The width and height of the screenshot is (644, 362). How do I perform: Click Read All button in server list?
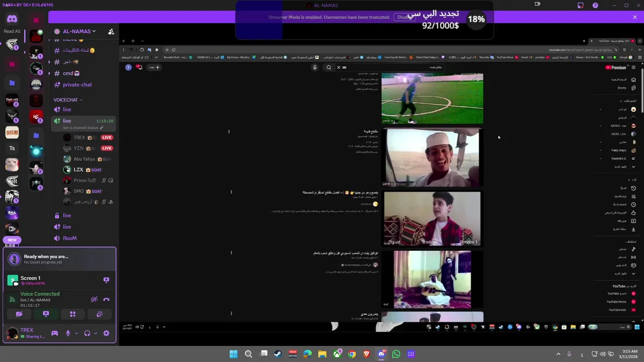12,31
